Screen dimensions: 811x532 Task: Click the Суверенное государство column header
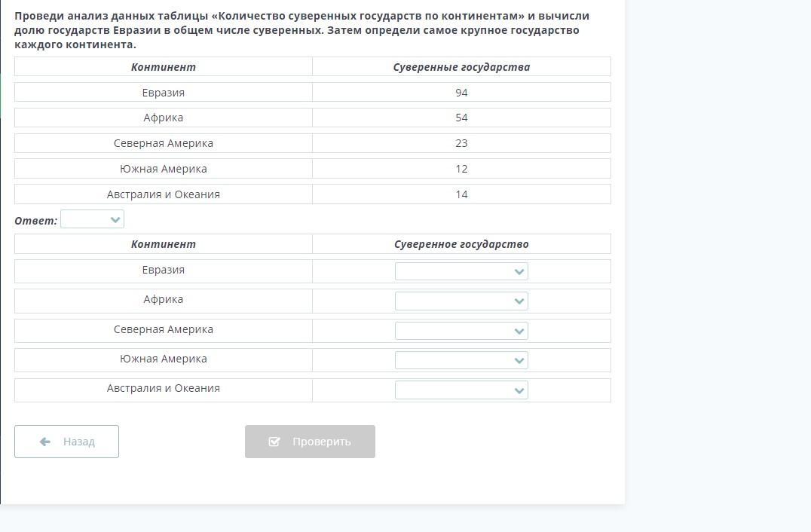461,244
